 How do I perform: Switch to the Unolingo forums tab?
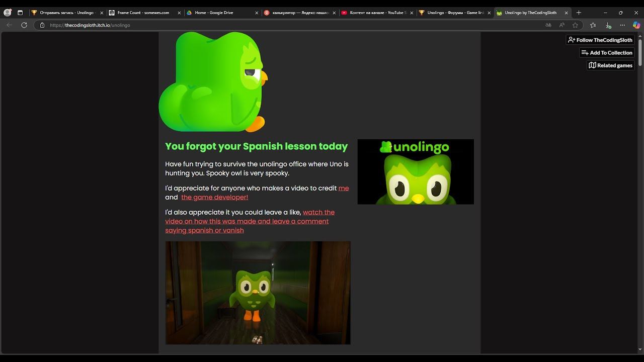454,13
